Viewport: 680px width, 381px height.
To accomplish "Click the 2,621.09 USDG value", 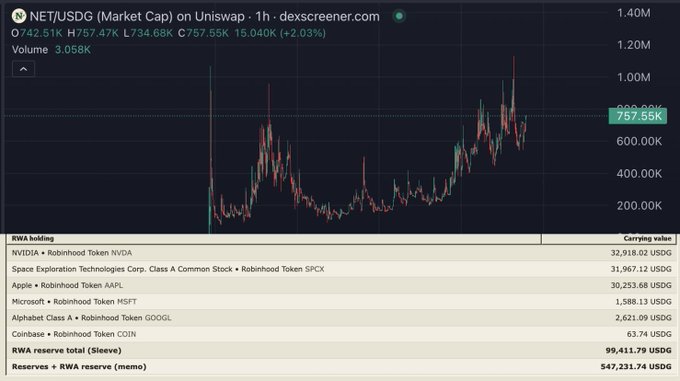I will [643, 318].
